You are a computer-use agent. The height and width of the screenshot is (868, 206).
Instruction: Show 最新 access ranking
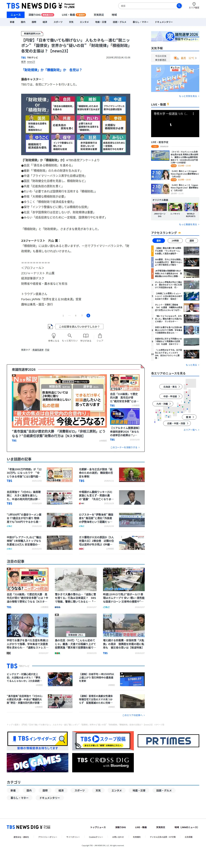159,241
